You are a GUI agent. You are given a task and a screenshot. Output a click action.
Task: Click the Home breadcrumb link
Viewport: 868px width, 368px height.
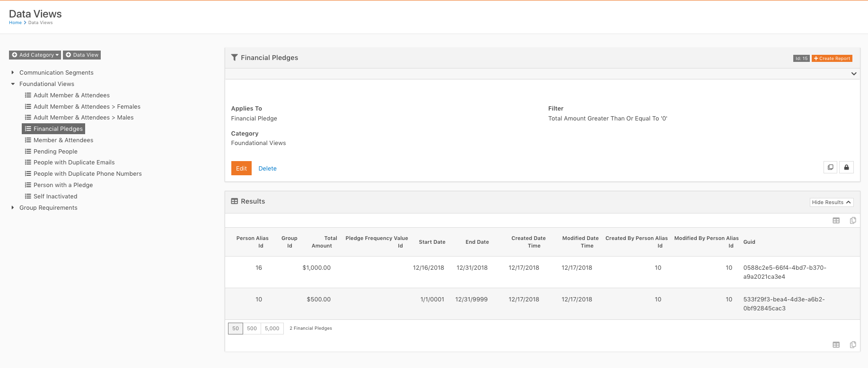(15, 23)
